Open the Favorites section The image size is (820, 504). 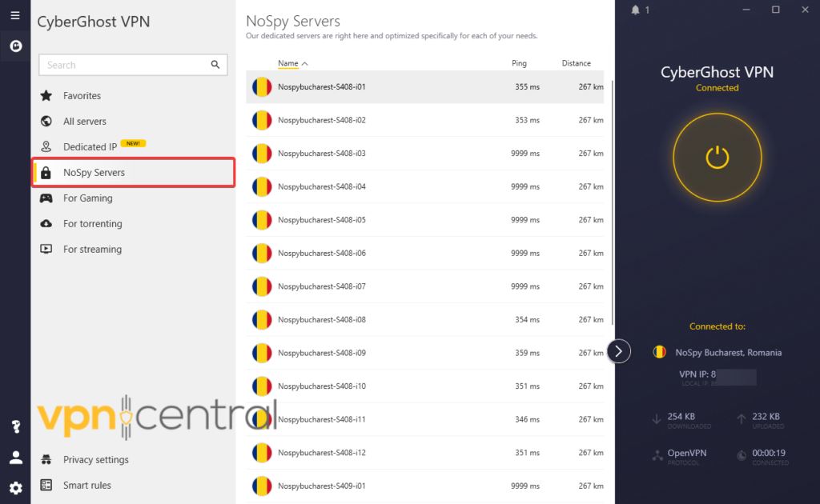coord(82,96)
